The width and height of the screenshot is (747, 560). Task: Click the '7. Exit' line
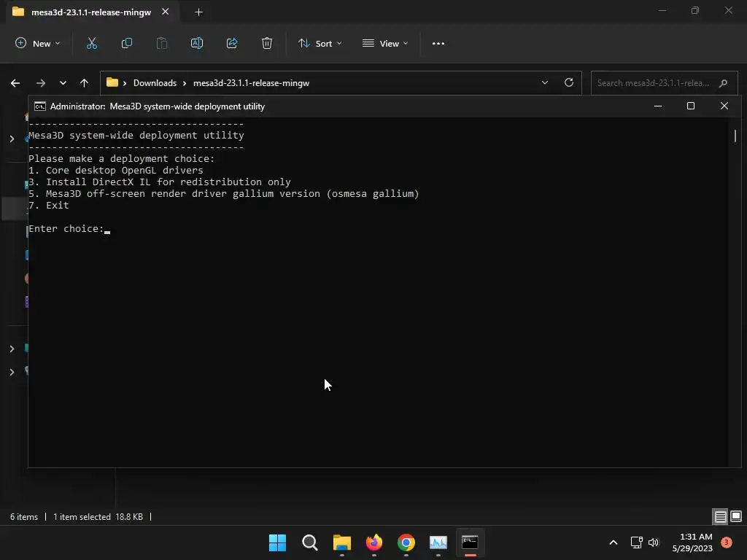49,205
